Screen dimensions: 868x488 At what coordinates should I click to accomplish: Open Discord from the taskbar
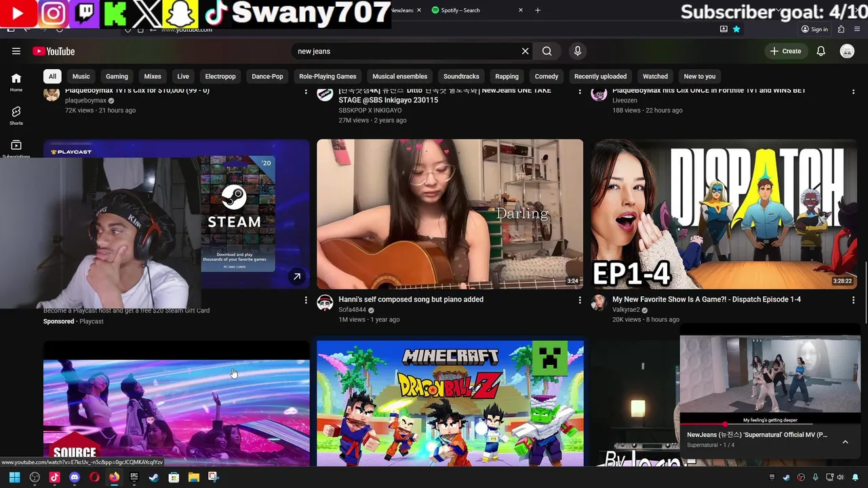[x=75, y=477]
